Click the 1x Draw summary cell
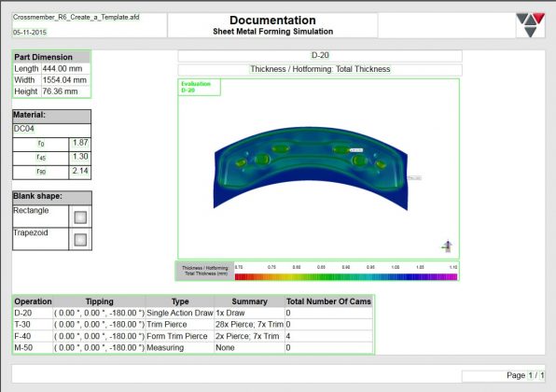The width and height of the screenshot is (556, 392). [x=250, y=314]
